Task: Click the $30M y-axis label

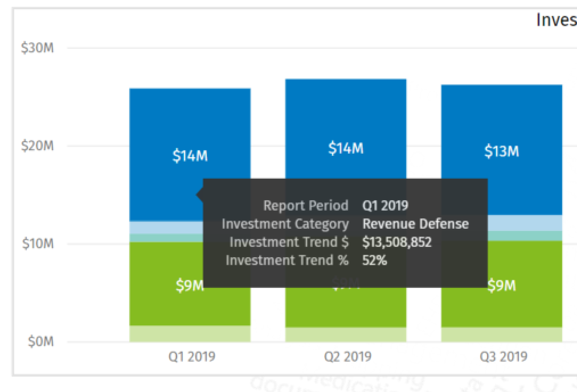Action: click(x=35, y=48)
